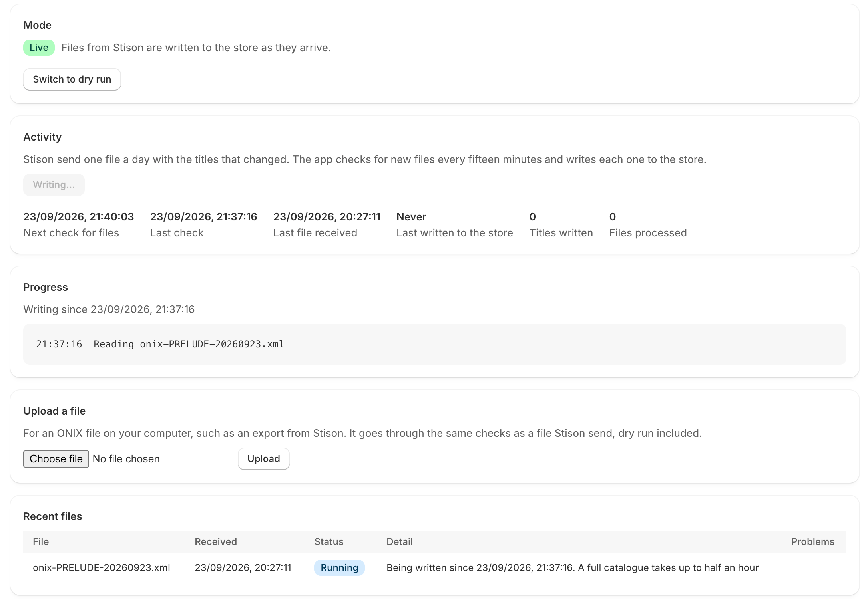This screenshot has width=868, height=599.
Task: Click the 'Next check for files' label
Action: pos(71,233)
